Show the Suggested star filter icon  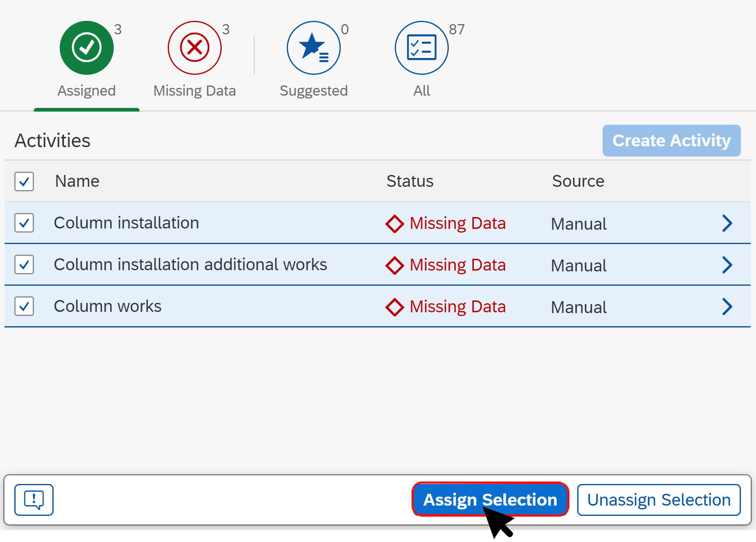point(314,48)
